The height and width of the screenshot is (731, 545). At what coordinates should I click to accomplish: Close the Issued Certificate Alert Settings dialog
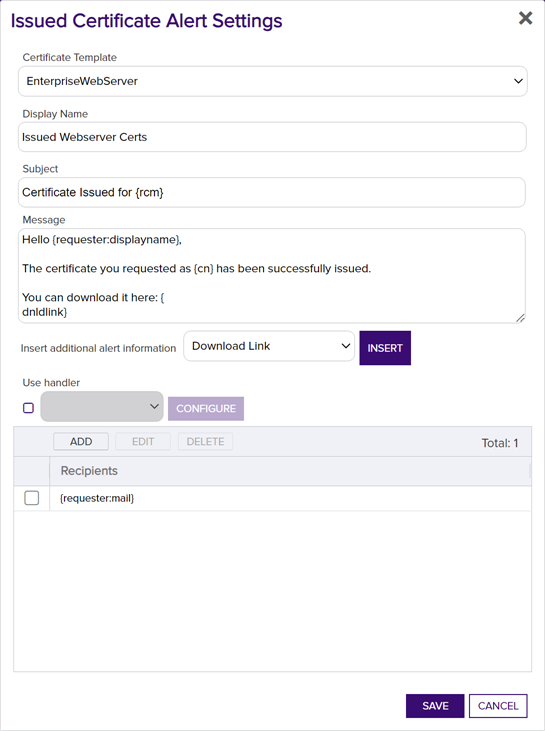(x=525, y=18)
